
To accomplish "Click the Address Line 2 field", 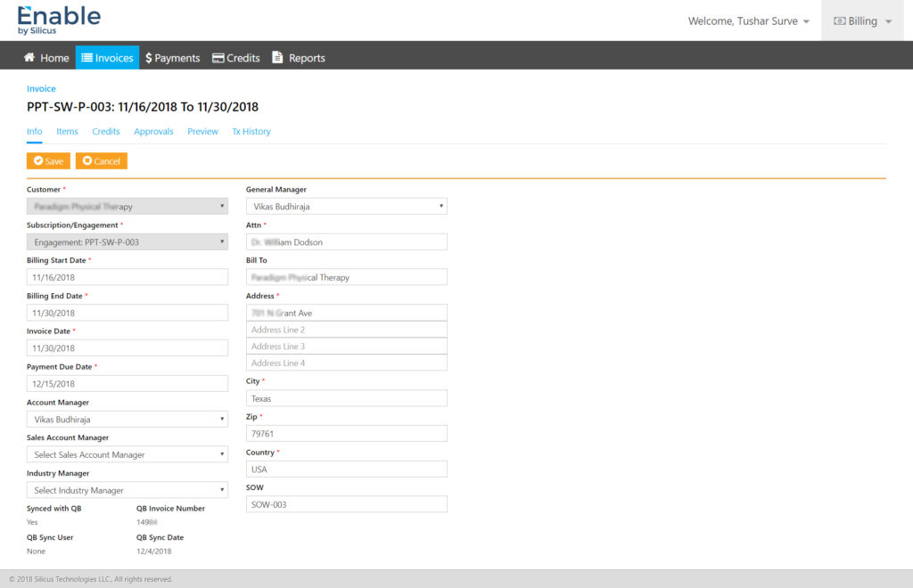I will [347, 330].
